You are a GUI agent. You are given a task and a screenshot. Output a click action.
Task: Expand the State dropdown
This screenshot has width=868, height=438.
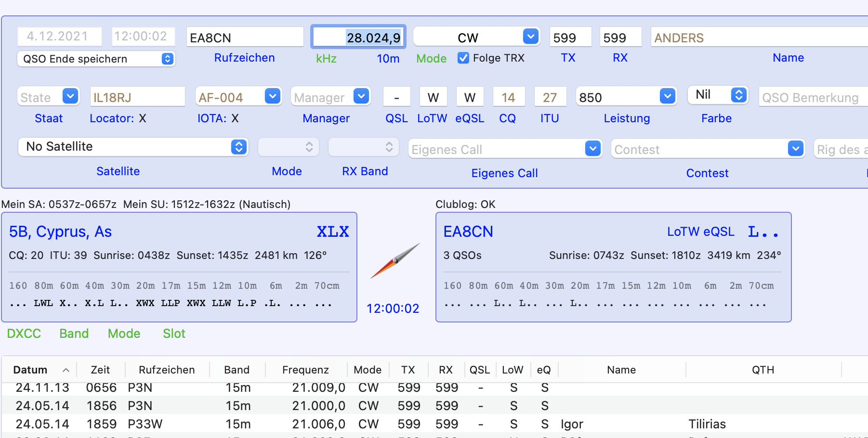tap(70, 97)
